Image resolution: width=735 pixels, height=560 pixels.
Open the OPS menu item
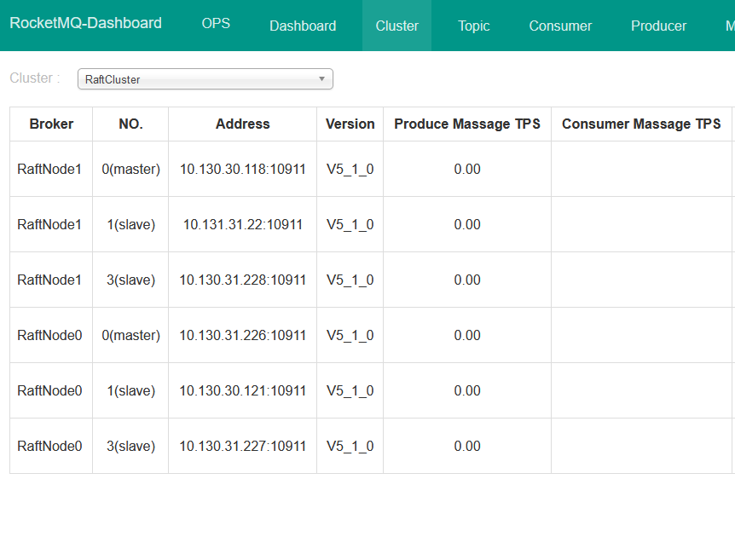(216, 23)
